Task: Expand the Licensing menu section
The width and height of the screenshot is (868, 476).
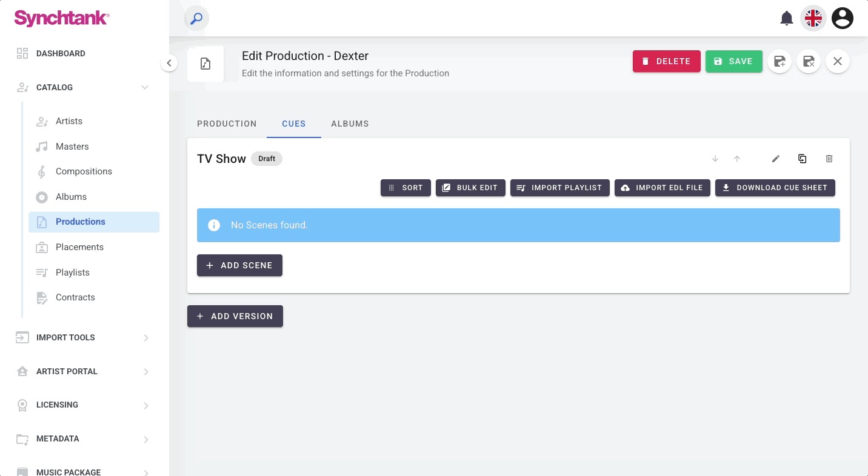Action: point(145,405)
